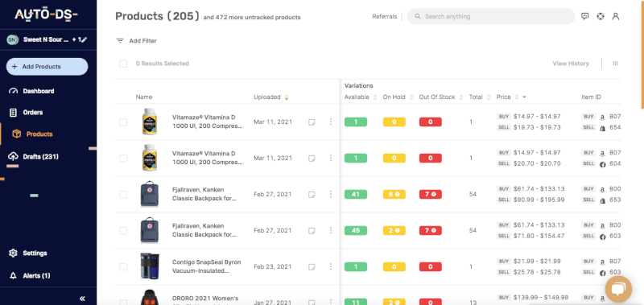The width and height of the screenshot is (644, 305).
Task: Click the Search anything field
Action: pyautogui.click(x=491, y=16)
